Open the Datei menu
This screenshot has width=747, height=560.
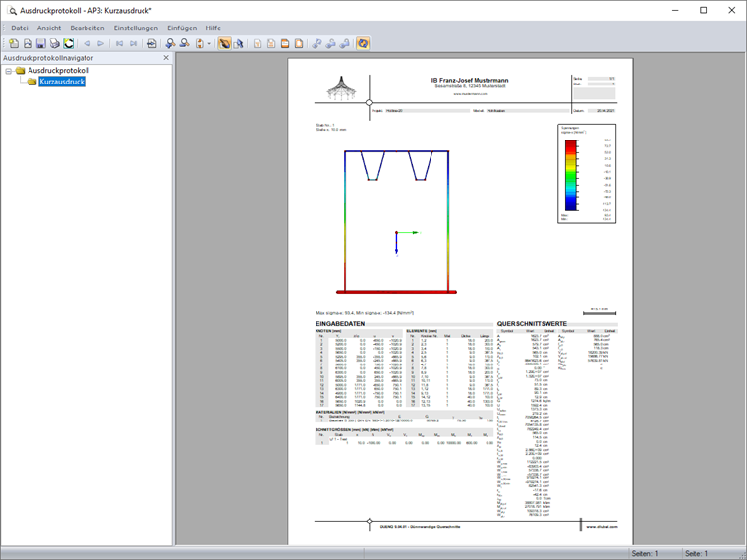(x=20, y=28)
